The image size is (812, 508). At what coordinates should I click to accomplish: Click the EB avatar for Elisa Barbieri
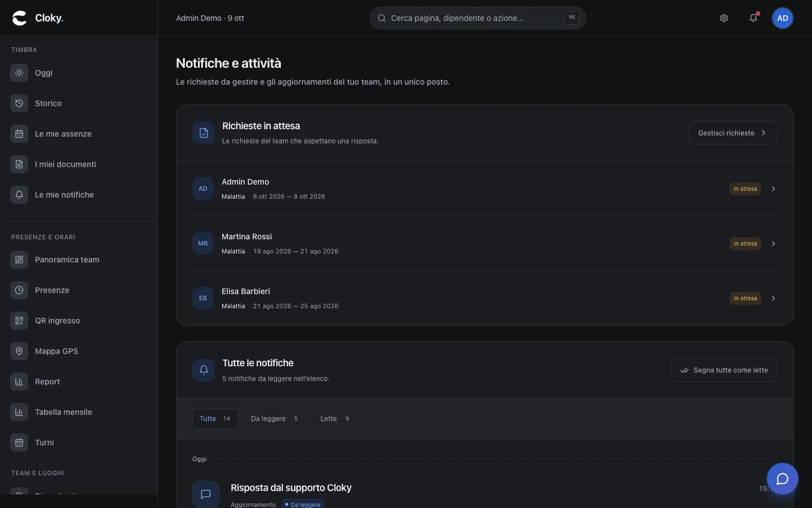[x=203, y=298]
